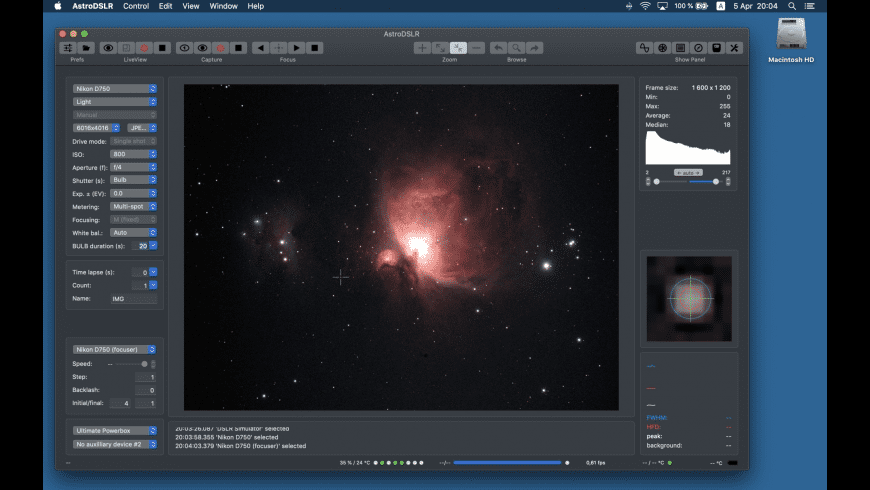Open the Nikon D750 camera dropdown

tap(115, 88)
